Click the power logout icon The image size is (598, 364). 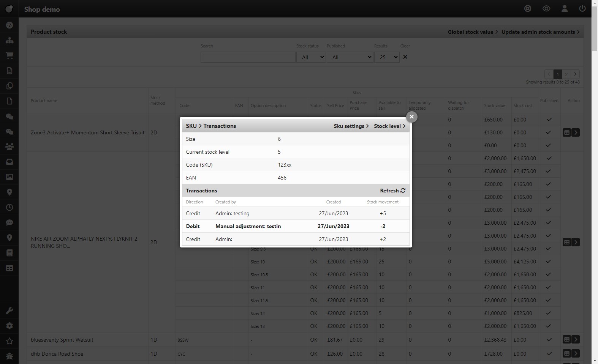pos(582,8)
